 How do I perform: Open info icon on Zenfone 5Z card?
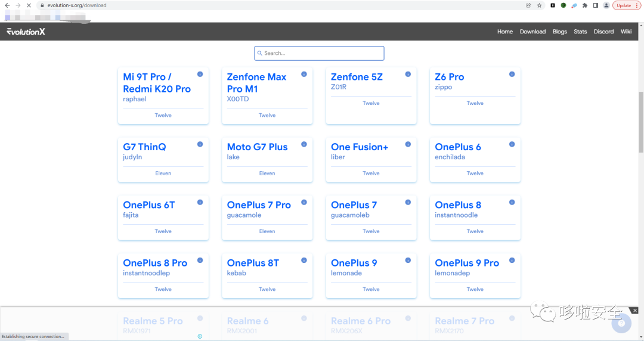pyautogui.click(x=408, y=75)
